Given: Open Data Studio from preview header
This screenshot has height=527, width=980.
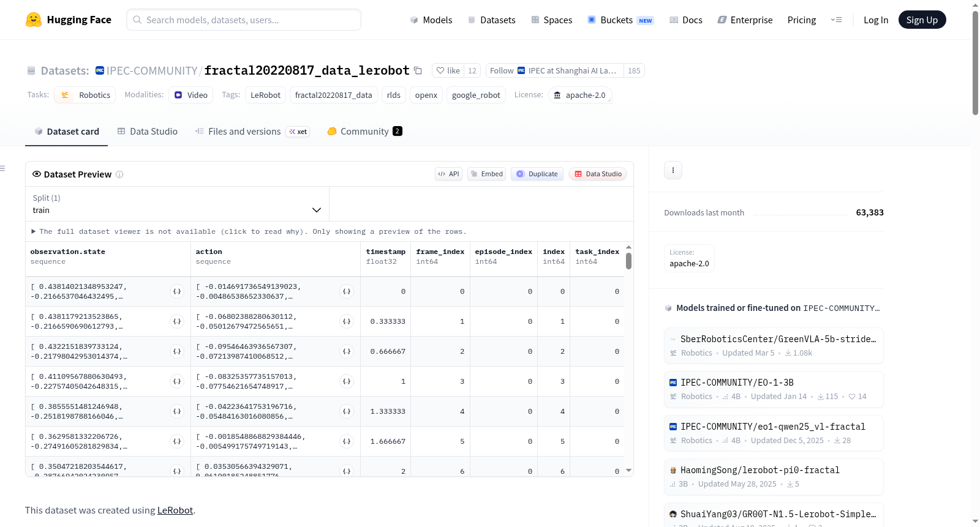Looking at the screenshot, I should [598, 174].
